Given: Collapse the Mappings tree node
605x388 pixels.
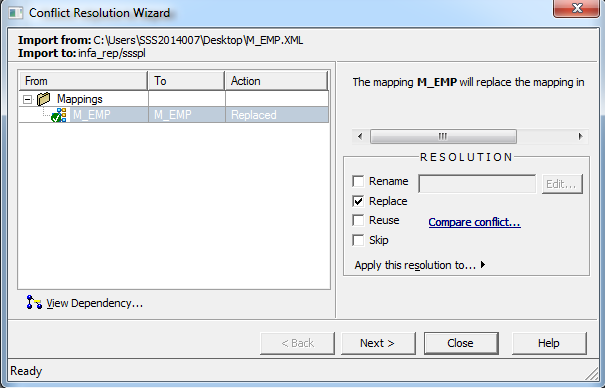Looking at the screenshot, I should (x=27, y=100).
